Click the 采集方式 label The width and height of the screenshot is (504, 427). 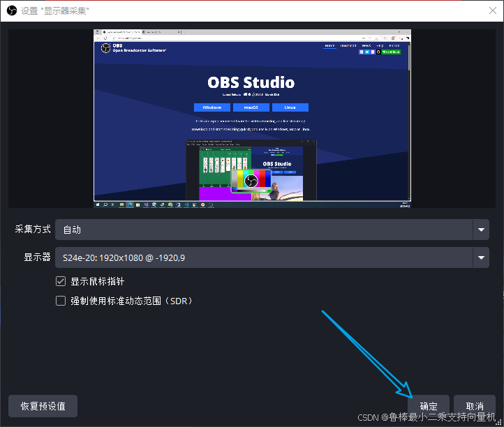coord(33,229)
